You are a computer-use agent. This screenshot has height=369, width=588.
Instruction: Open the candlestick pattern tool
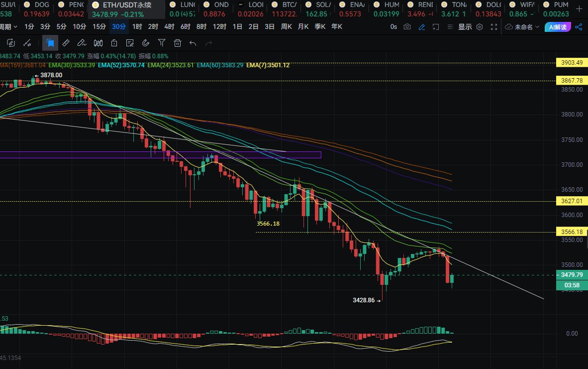click(98, 43)
